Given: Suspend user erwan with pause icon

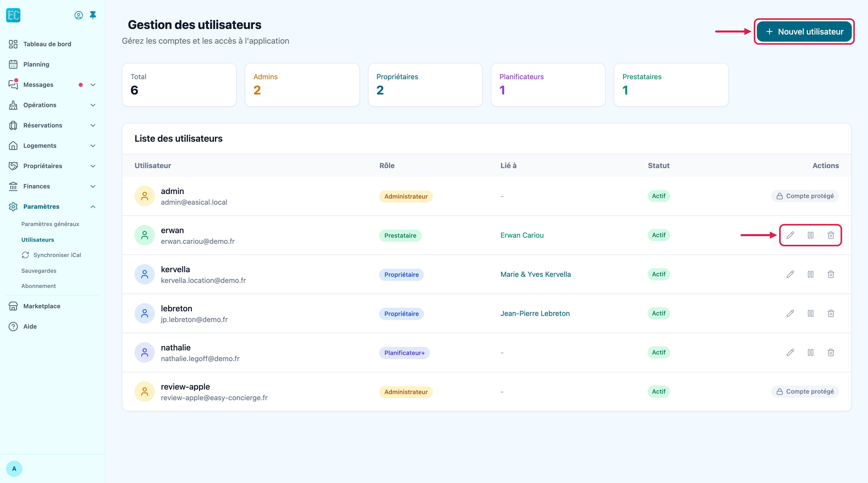Looking at the screenshot, I should (x=810, y=235).
